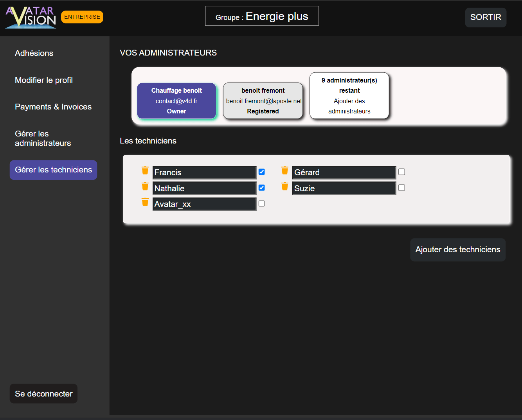Select Gérer les administrateurs in sidebar
The height and width of the screenshot is (420, 522).
click(x=43, y=138)
